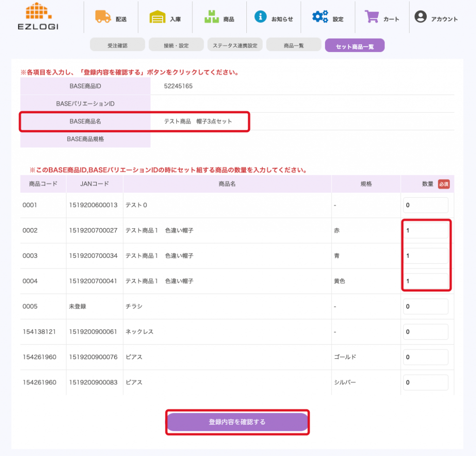476x456 pixels.
Task: Click the blue info notification icon
Action: [x=260, y=17]
